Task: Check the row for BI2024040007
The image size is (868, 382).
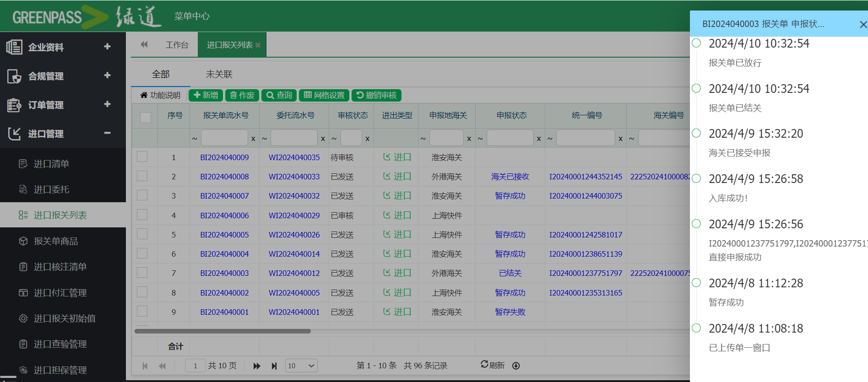Action: [x=142, y=195]
